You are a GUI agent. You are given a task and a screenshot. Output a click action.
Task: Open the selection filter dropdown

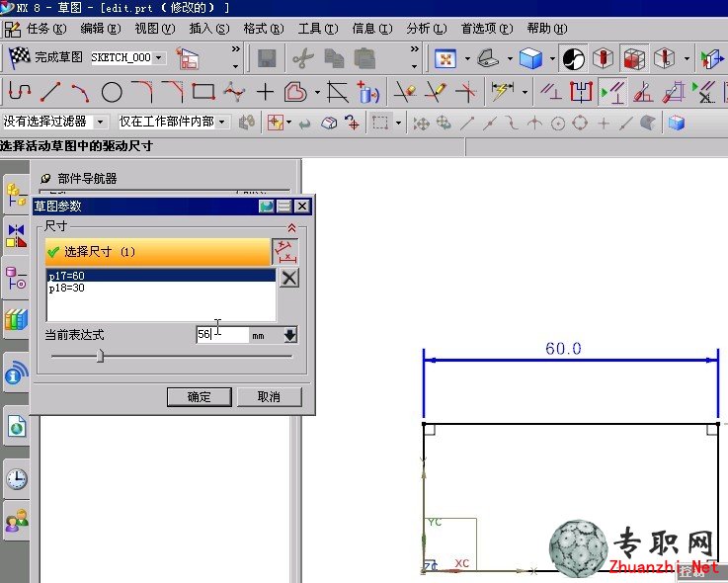click(x=100, y=123)
